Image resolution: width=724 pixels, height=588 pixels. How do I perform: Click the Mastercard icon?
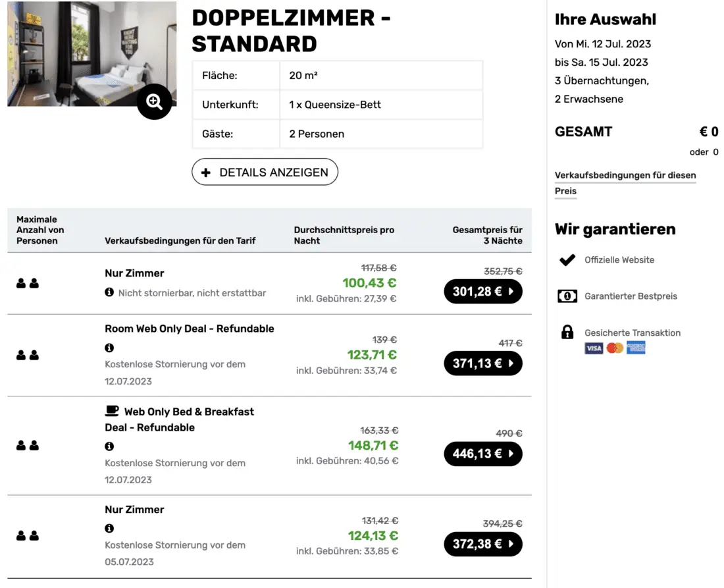click(615, 348)
